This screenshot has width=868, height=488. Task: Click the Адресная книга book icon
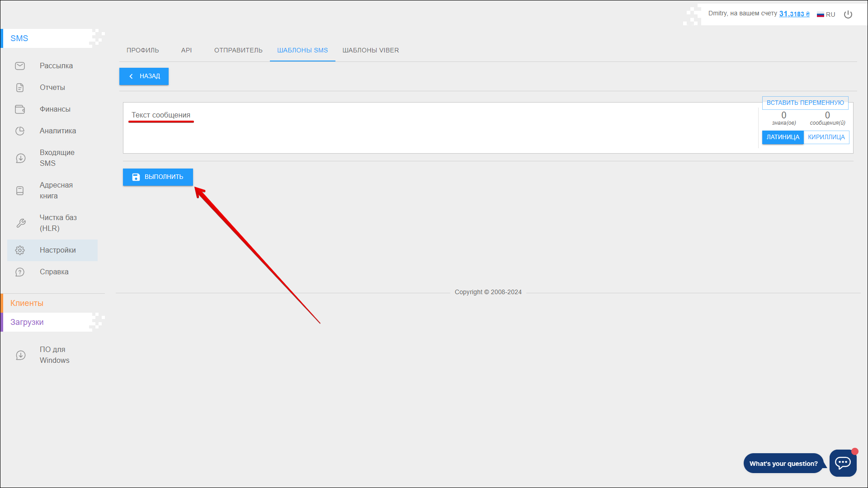click(x=20, y=191)
